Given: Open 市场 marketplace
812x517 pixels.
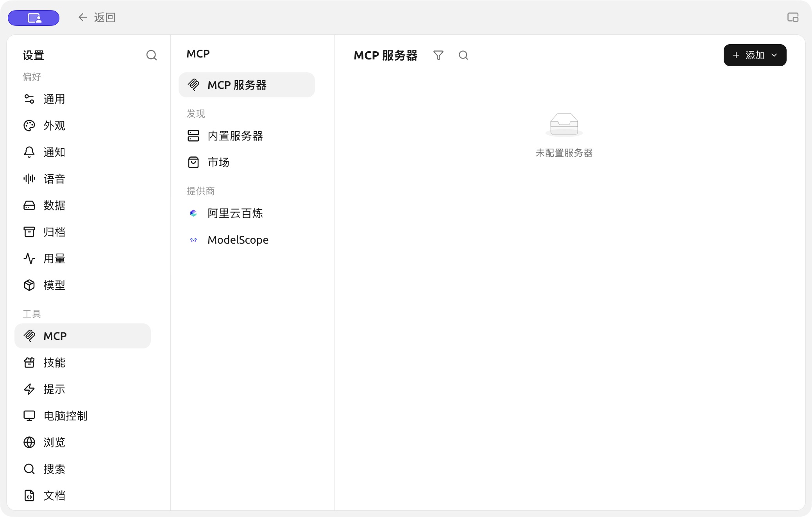Looking at the screenshot, I should (247, 162).
